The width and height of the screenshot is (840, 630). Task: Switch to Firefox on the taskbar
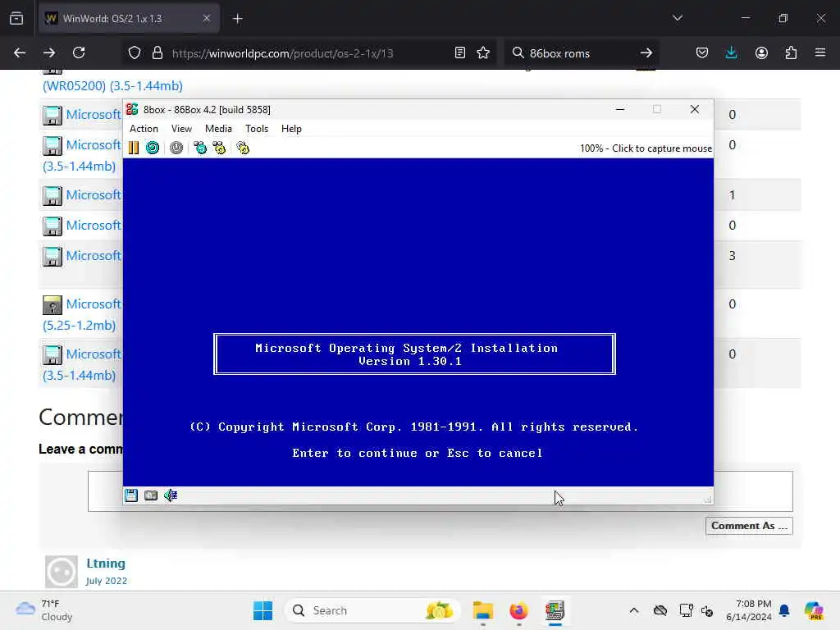[518, 610]
